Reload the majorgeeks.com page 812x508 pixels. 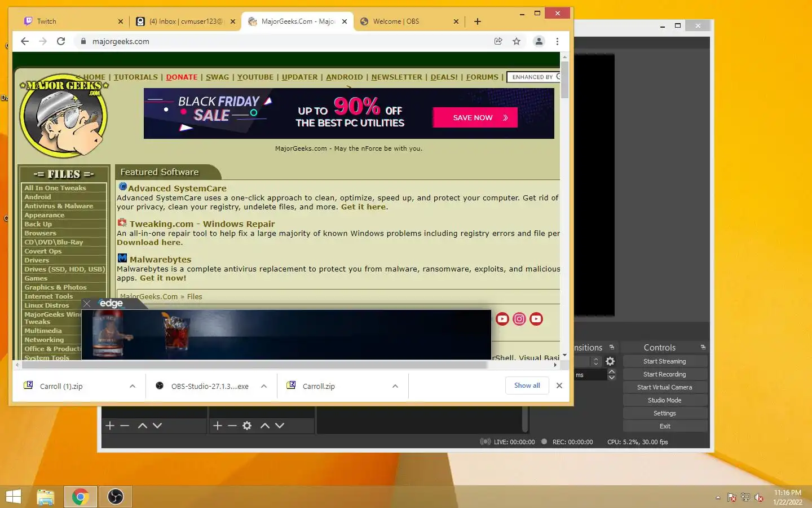point(61,41)
